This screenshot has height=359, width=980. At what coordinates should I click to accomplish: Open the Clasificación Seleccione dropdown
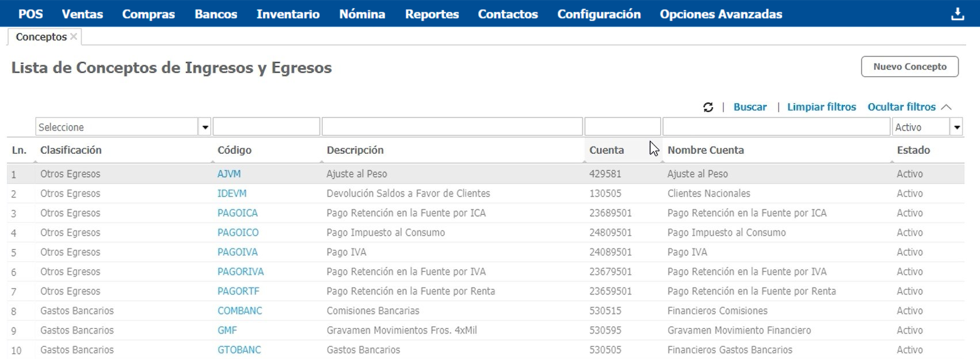point(204,127)
